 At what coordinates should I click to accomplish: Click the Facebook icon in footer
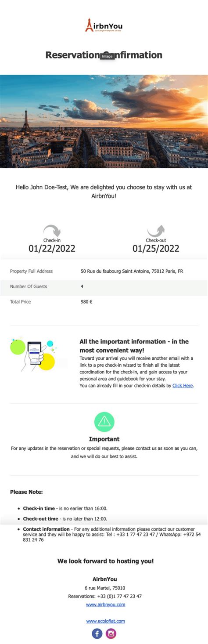click(x=97, y=633)
